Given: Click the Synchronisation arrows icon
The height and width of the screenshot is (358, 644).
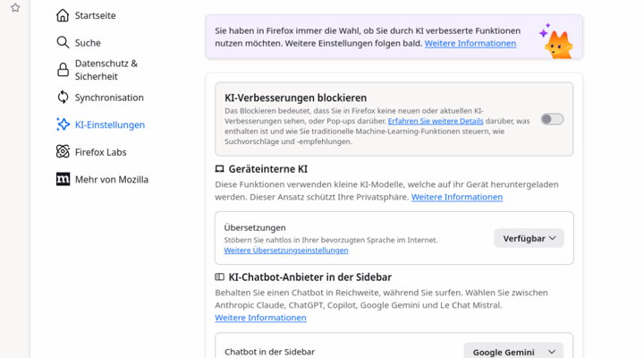Looking at the screenshot, I should (x=63, y=98).
